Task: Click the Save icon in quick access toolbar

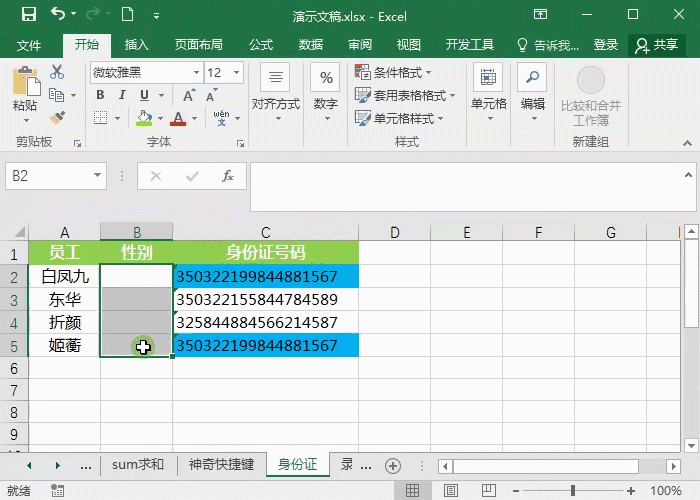Action: click(x=29, y=14)
